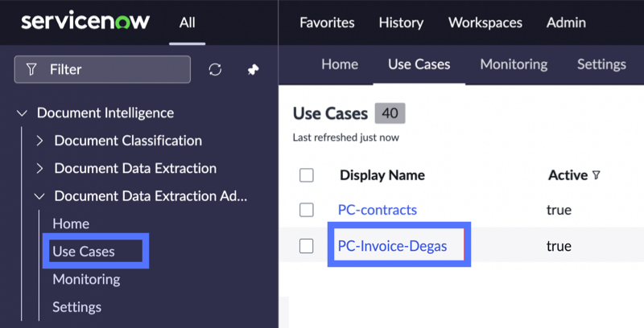
Task: Open the Active column filter icon
Action: point(596,175)
